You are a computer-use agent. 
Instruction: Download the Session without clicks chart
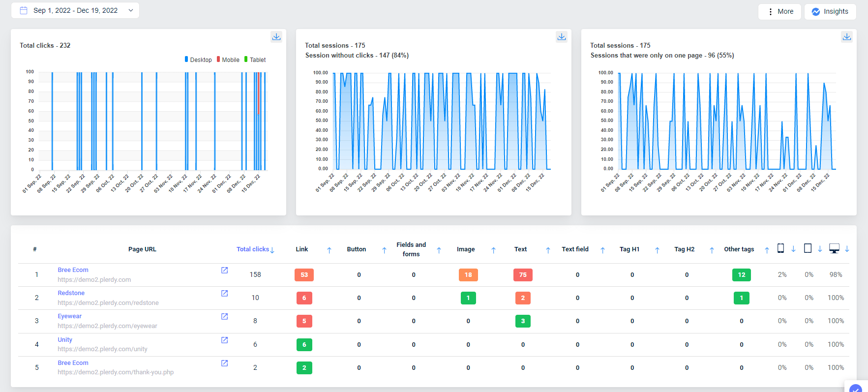(562, 37)
